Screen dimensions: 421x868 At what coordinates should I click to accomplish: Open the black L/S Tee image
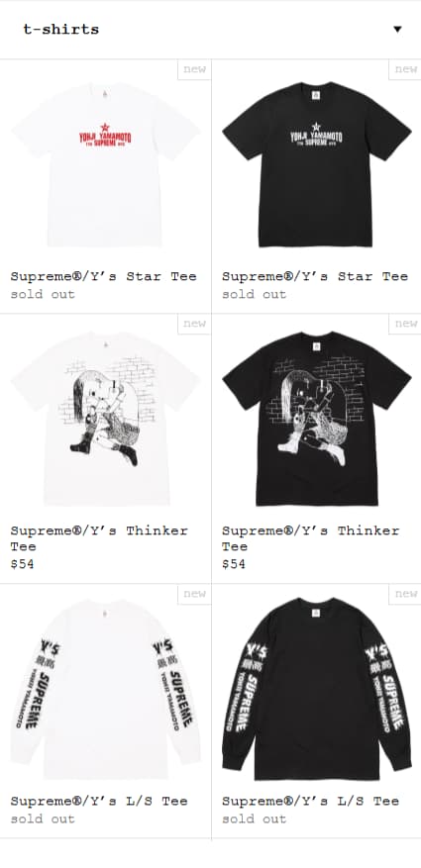pyautogui.click(x=316, y=689)
